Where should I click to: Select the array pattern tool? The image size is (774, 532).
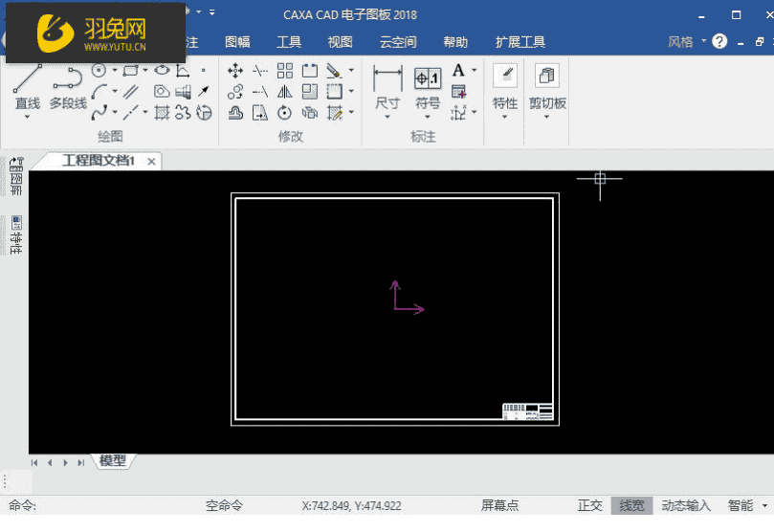[285, 71]
